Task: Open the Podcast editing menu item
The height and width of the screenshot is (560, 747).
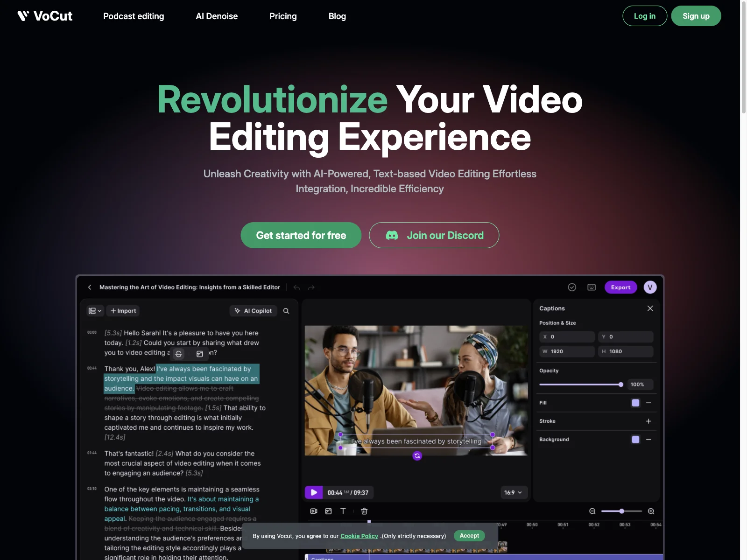Action: pyautogui.click(x=134, y=16)
